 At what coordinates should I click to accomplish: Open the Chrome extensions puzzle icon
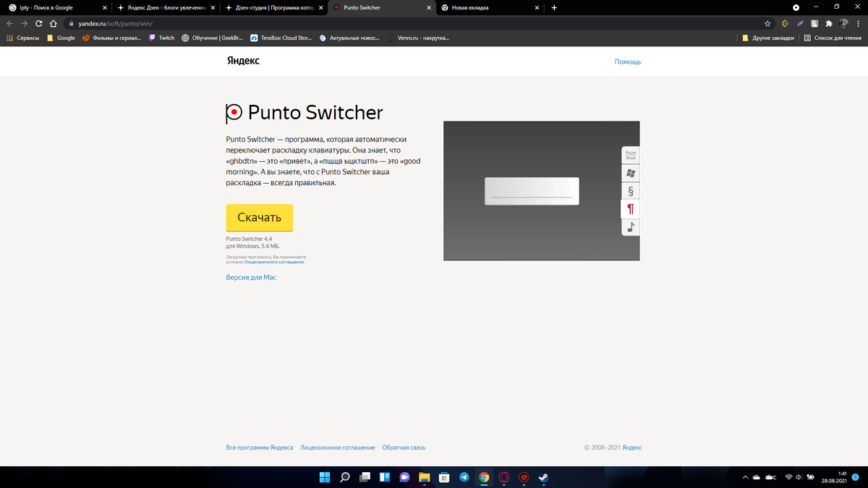(x=829, y=23)
